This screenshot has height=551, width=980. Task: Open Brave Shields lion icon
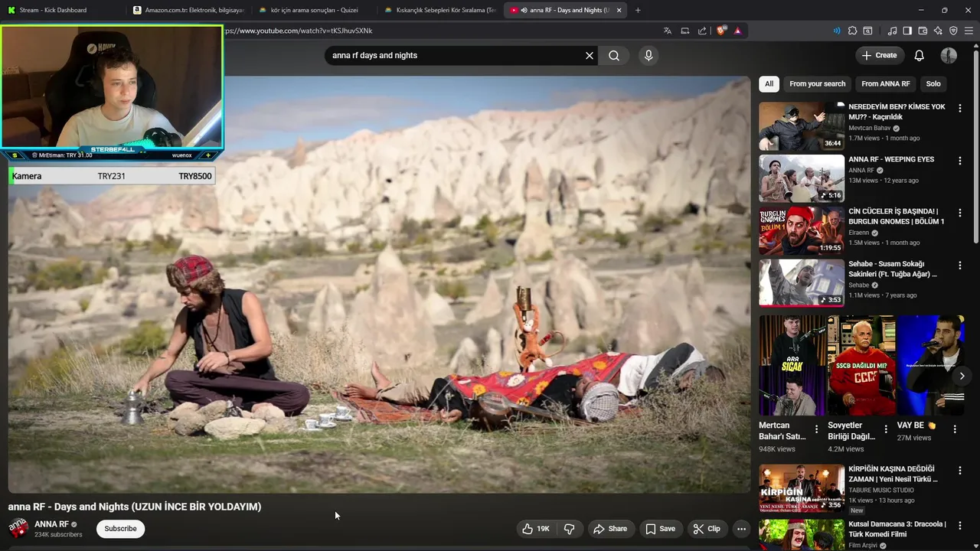[x=721, y=31]
